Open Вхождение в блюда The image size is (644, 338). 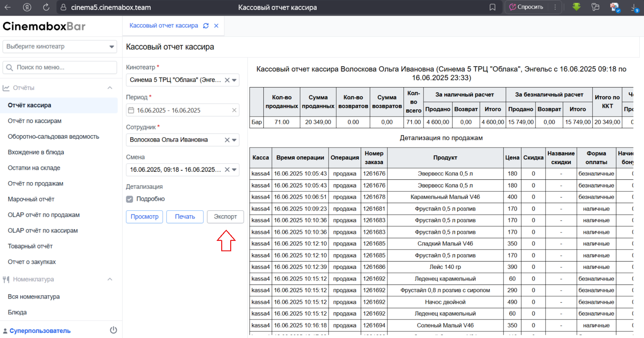36,152
